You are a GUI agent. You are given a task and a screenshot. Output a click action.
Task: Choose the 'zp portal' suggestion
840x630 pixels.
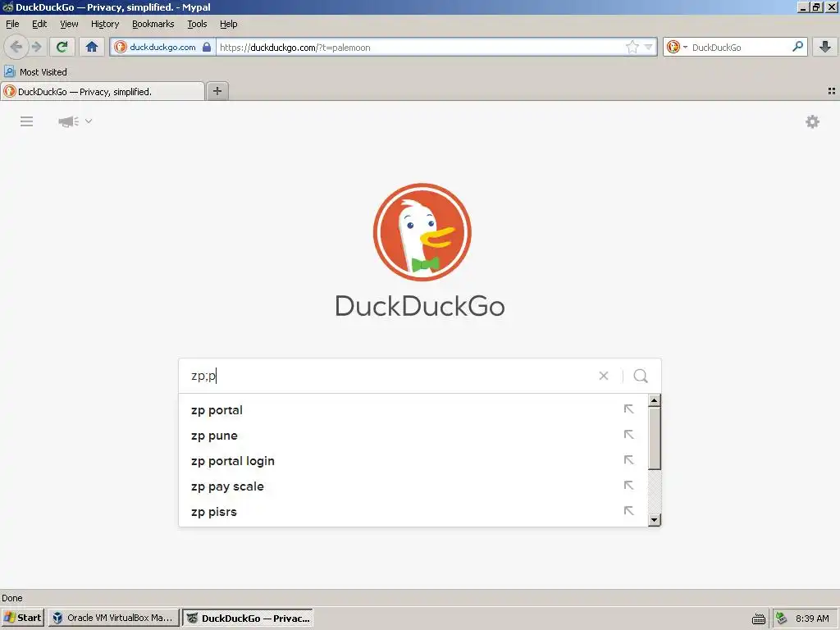413,410
